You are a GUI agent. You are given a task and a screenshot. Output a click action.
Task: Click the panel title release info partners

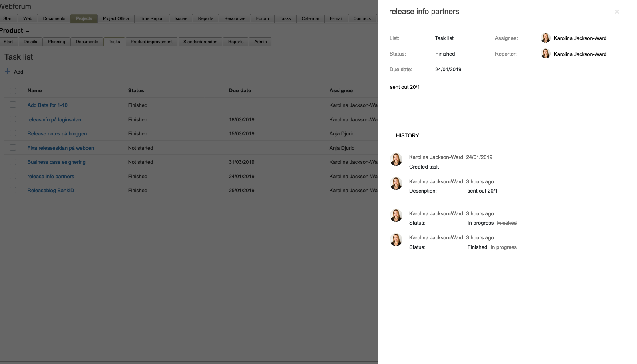[424, 12]
